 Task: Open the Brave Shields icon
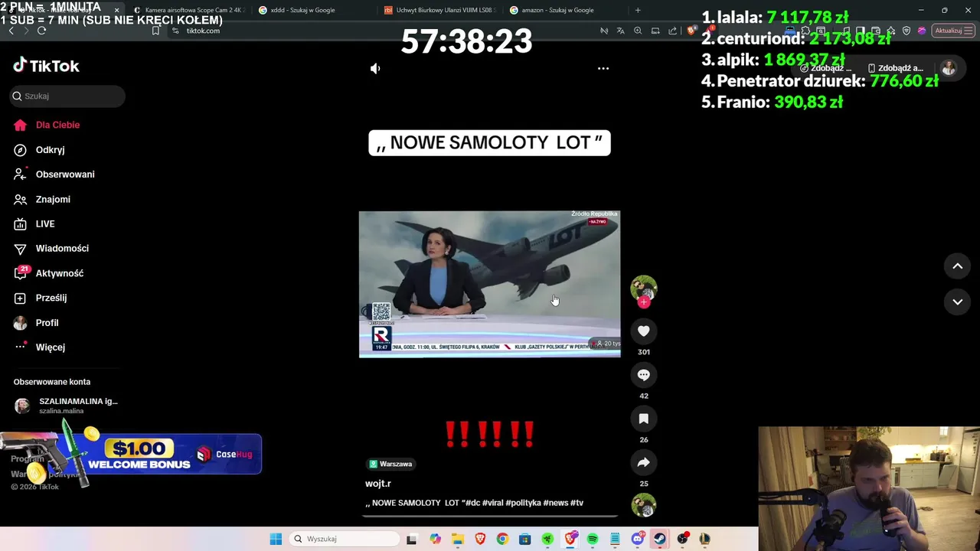[x=691, y=31]
